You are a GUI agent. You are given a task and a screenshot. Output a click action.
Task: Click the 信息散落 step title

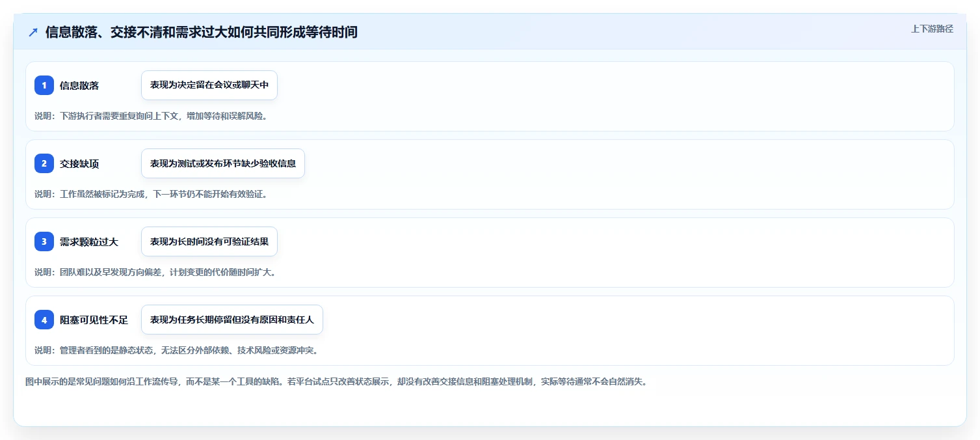coord(79,85)
